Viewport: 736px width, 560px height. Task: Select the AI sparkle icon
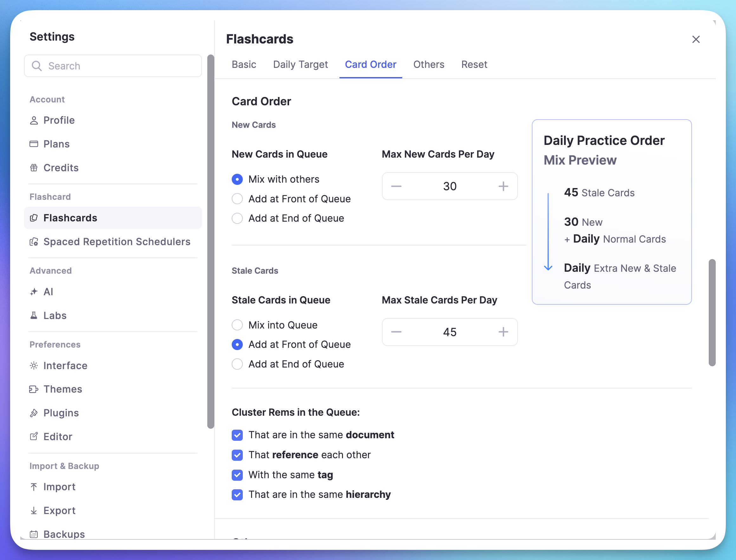pos(34,292)
